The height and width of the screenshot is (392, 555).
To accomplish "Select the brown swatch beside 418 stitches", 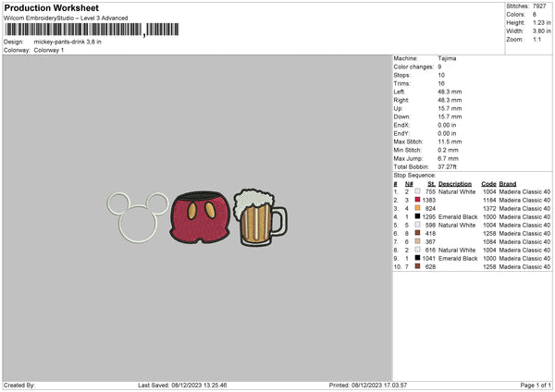I will 417,233.
